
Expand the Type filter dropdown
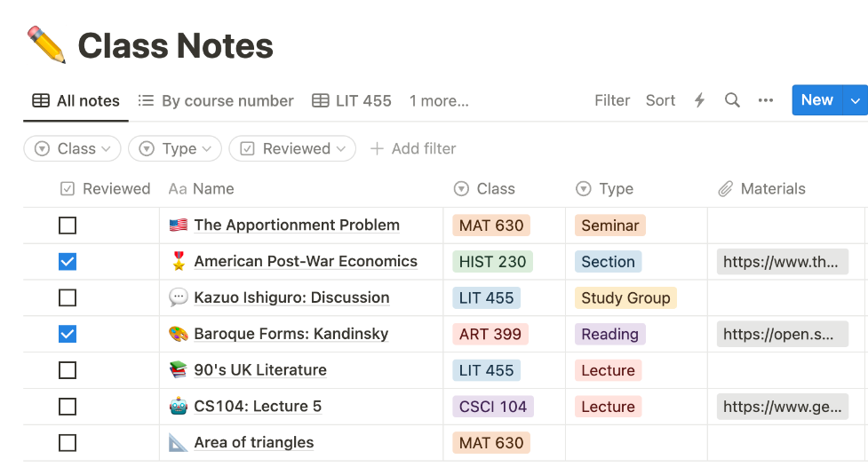[175, 148]
